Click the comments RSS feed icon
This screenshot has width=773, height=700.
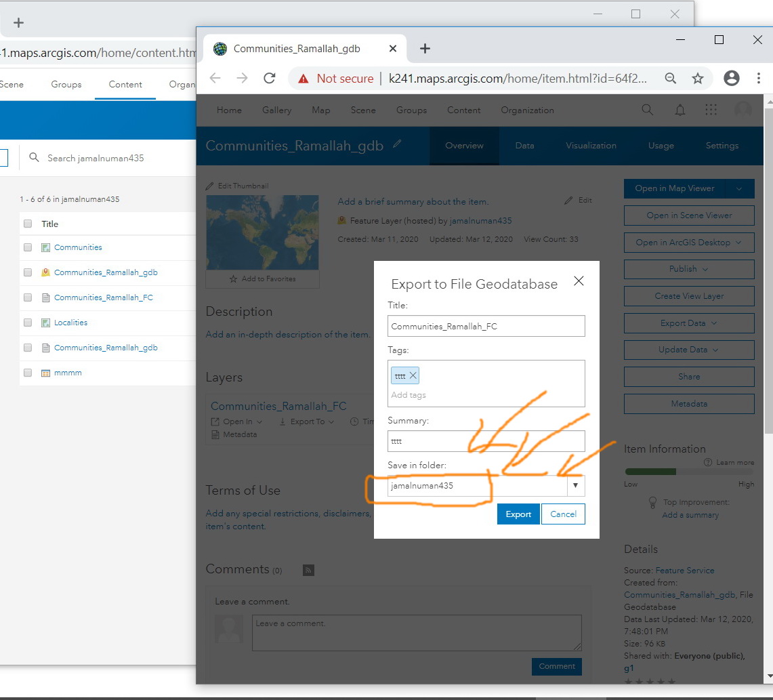point(309,571)
